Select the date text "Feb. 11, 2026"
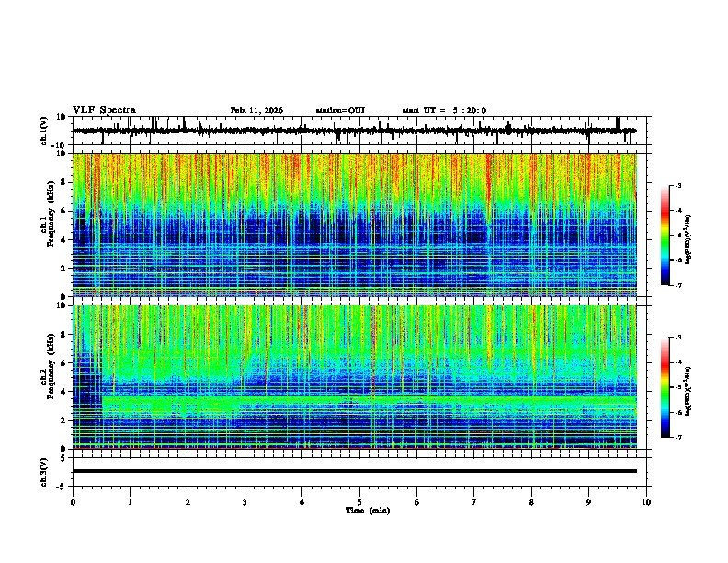The height and width of the screenshot is (563, 728). [x=256, y=110]
